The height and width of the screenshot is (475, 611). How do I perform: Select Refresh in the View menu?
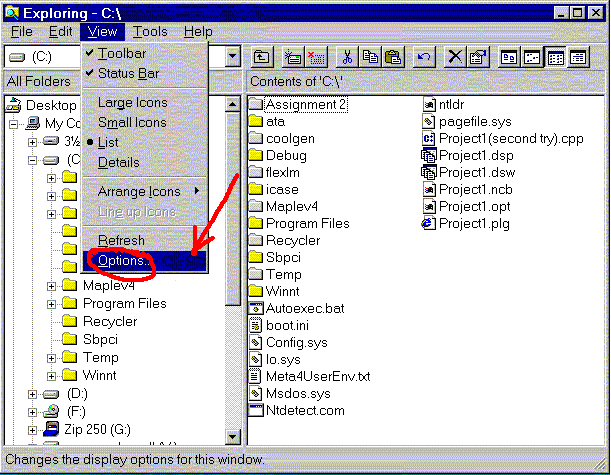pyautogui.click(x=121, y=241)
